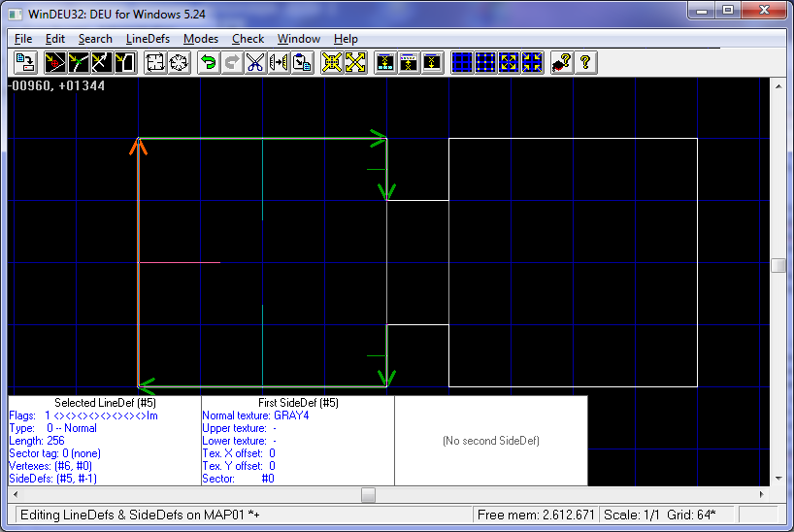Click the vertical scrollbar down arrow

coord(778,478)
